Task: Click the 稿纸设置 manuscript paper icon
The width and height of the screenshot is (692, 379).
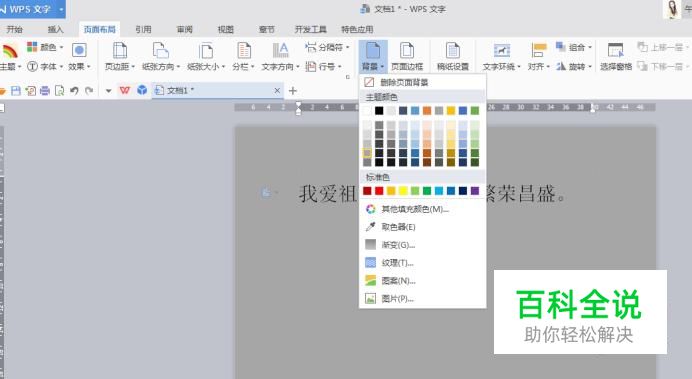Action: [x=452, y=51]
